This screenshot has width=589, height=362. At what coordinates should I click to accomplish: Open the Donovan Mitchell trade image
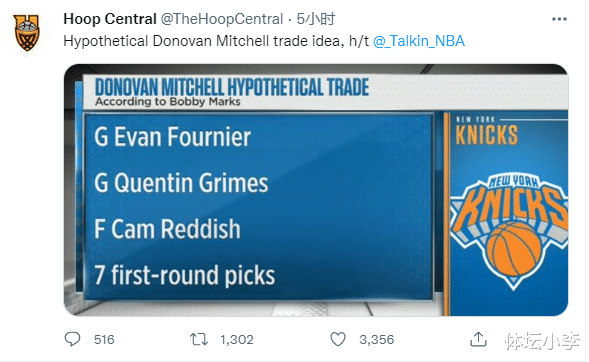[x=316, y=190]
